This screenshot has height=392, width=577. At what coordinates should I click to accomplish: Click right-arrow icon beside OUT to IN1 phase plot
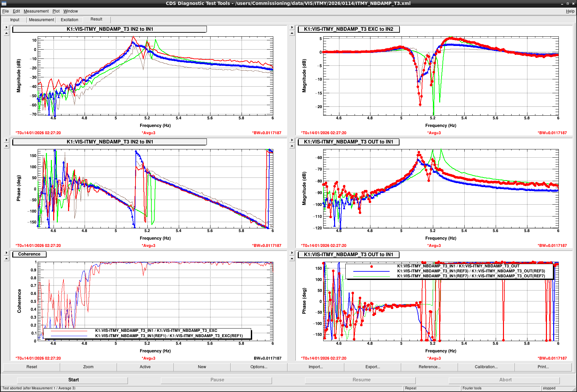(x=292, y=253)
